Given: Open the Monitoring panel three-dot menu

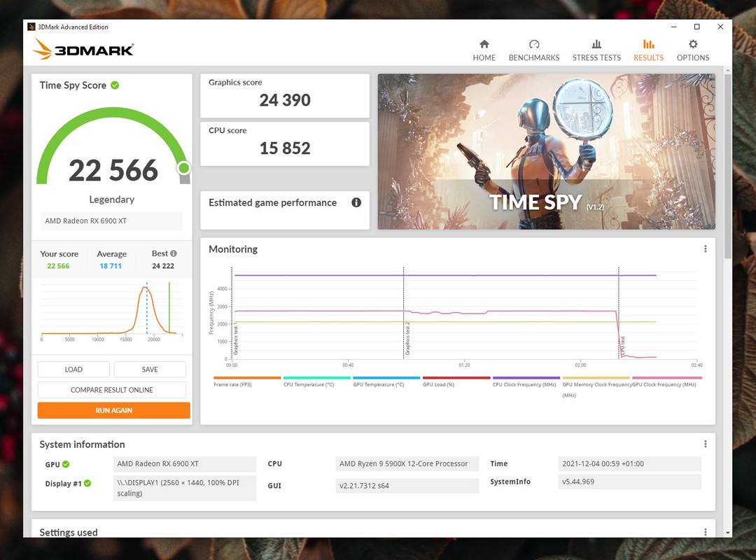Looking at the screenshot, I should 706,249.
